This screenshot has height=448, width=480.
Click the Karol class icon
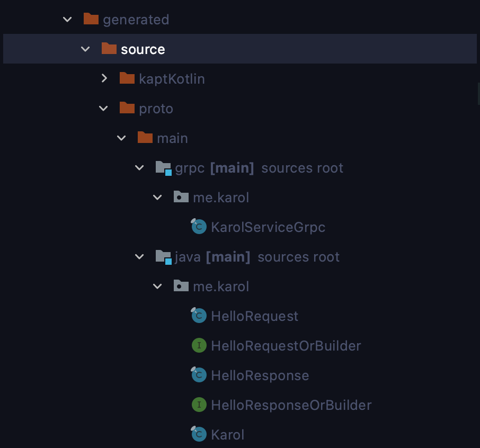[199, 435]
